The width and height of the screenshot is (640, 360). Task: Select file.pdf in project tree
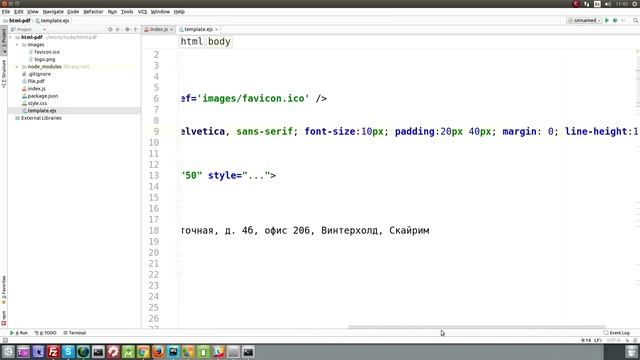[x=36, y=81]
